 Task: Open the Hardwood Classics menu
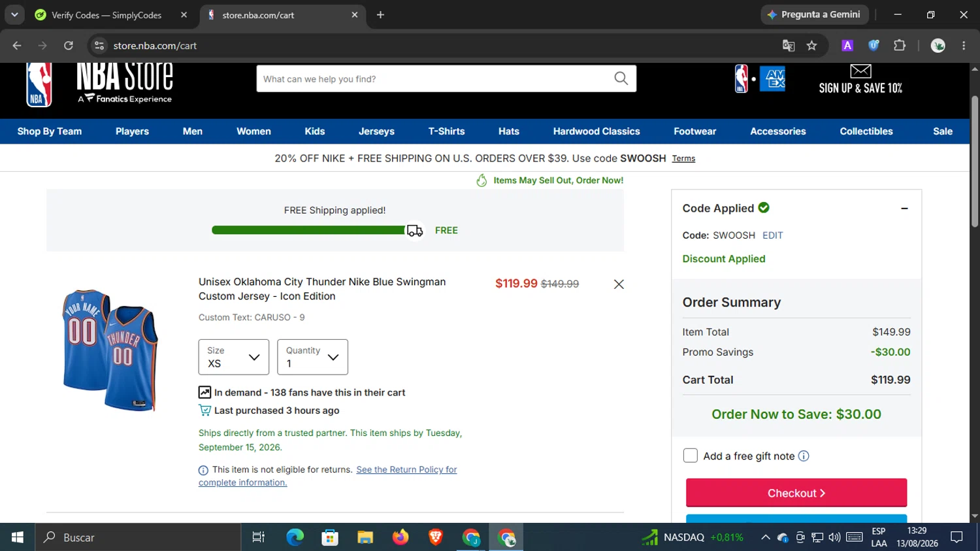click(596, 131)
